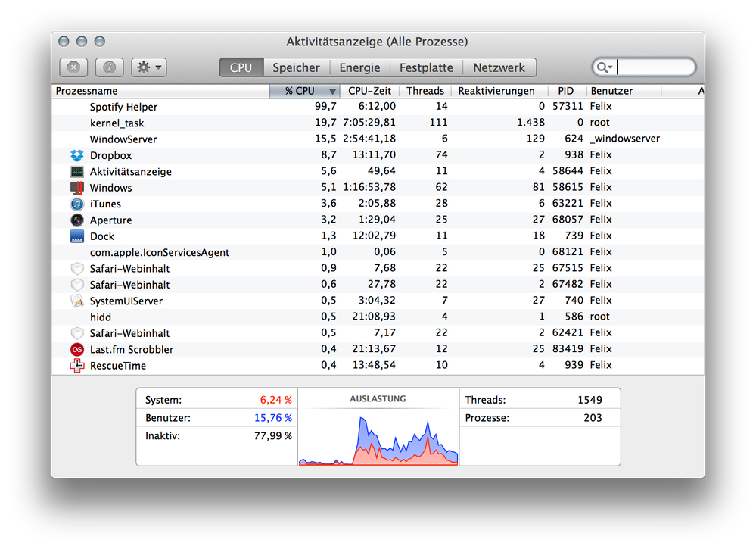Click PID 83419 of Last.fm Scrobbler
This screenshot has width=756, height=549.
568,349
